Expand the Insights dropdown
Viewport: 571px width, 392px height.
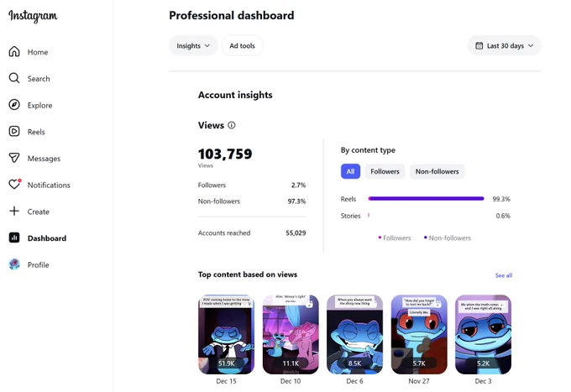click(193, 46)
